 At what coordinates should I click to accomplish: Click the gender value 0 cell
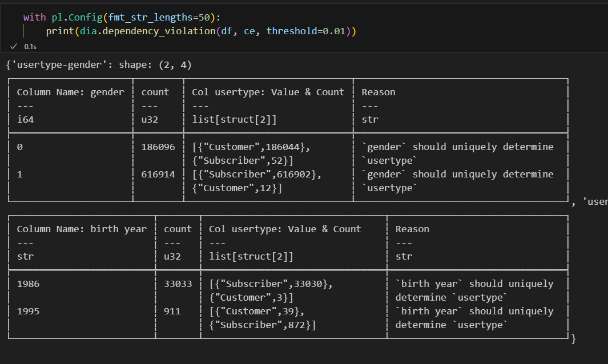20,147
